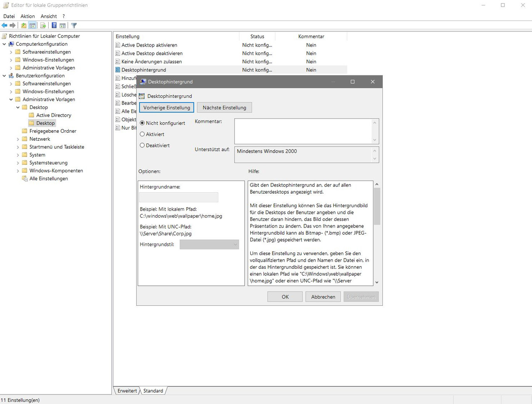
Task: Click the scroll icon of Richtlinien für Lokaler Computer
Action: point(5,36)
